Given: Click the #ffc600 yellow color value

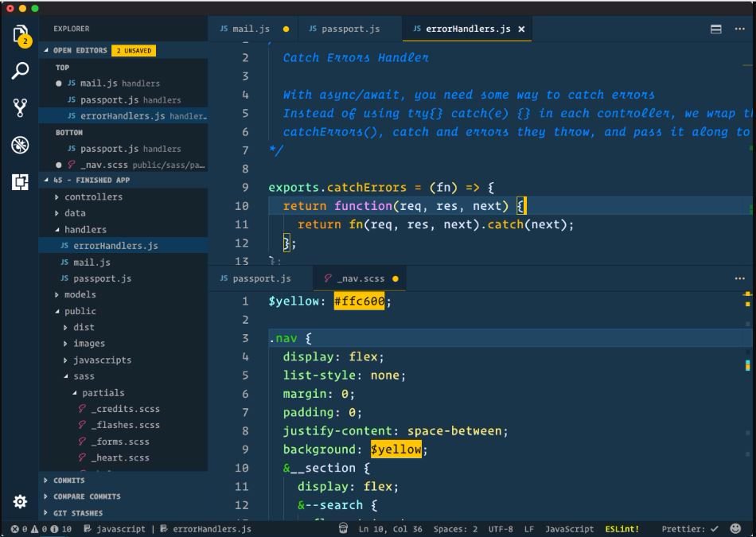Looking at the screenshot, I should pos(359,302).
